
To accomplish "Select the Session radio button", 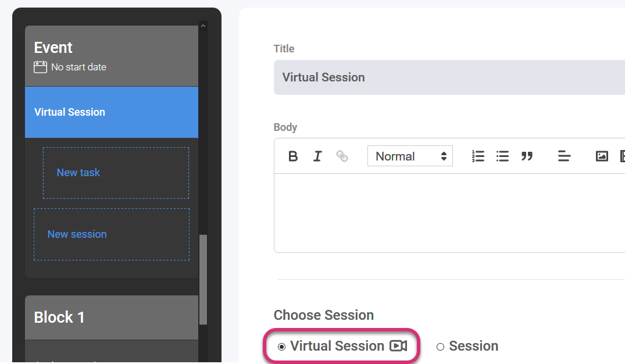I will tap(440, 347).
